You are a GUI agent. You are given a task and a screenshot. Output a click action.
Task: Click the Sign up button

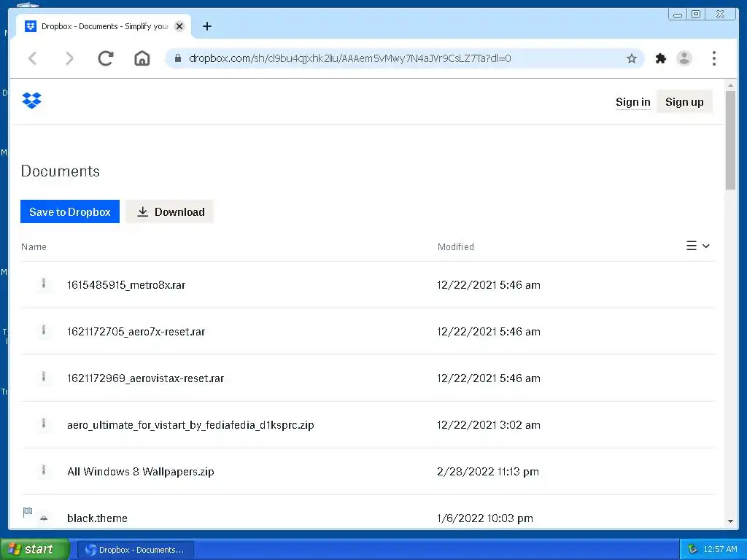(684, 102)
